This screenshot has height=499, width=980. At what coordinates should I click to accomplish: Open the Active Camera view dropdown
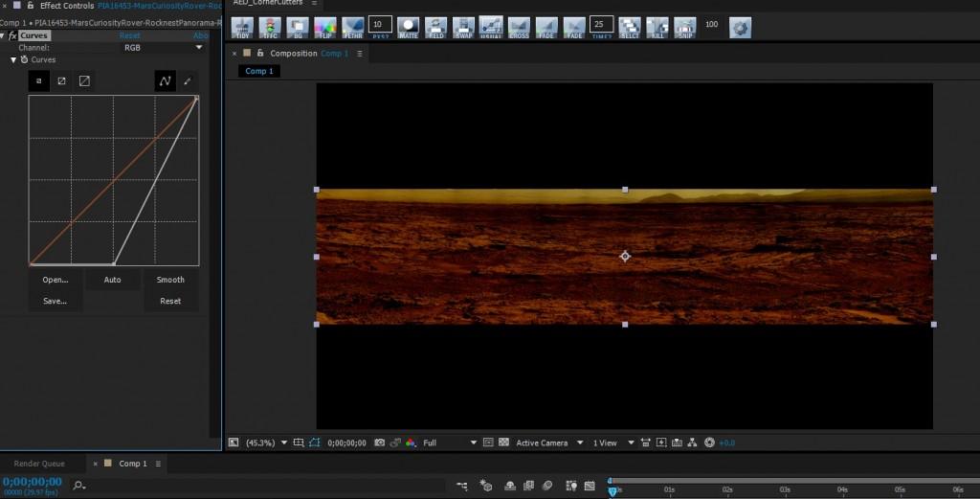(x=548, y=442)
